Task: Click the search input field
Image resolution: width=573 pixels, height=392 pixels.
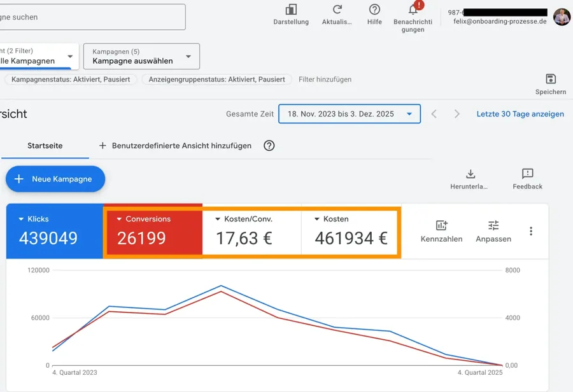Action: pos(92,17)
